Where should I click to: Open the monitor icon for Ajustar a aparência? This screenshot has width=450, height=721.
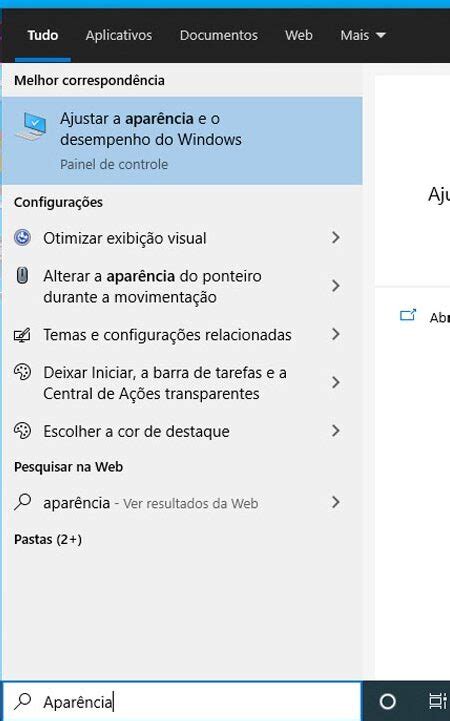point(31,126)
